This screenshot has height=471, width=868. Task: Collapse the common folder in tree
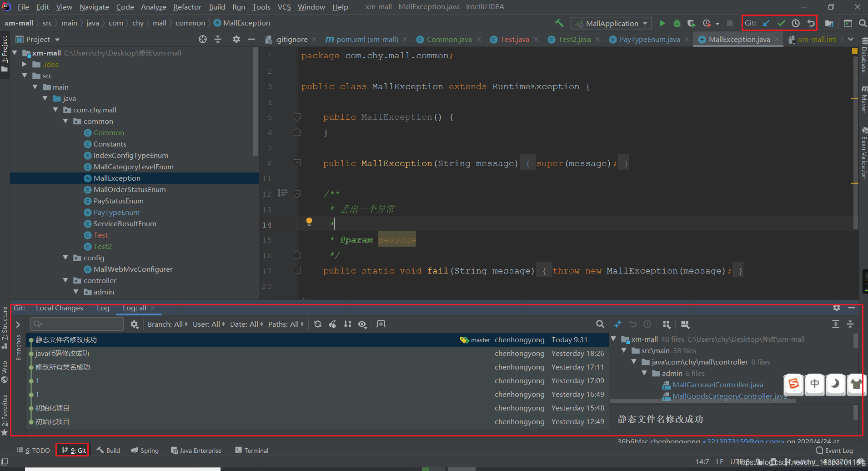click(66, 121)
